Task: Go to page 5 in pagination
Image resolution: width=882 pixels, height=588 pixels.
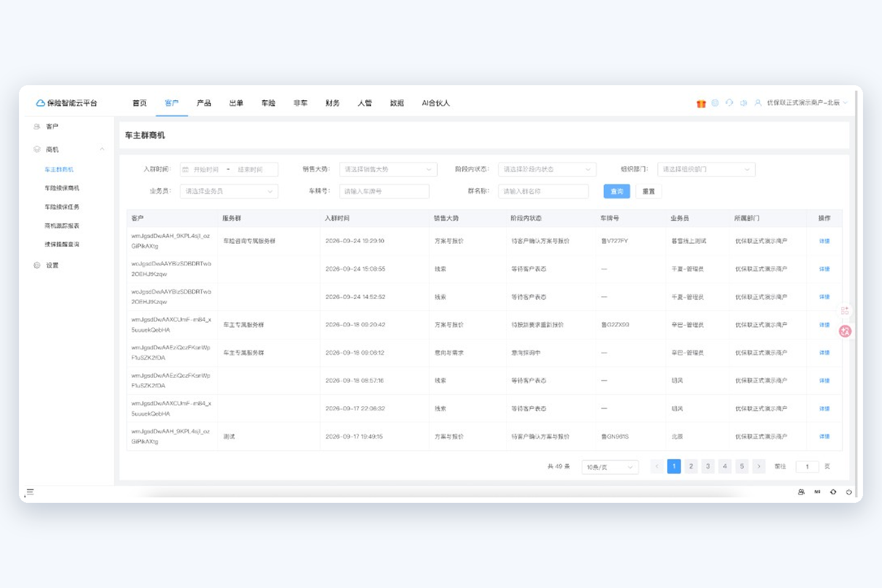Action: click(742, 467)
